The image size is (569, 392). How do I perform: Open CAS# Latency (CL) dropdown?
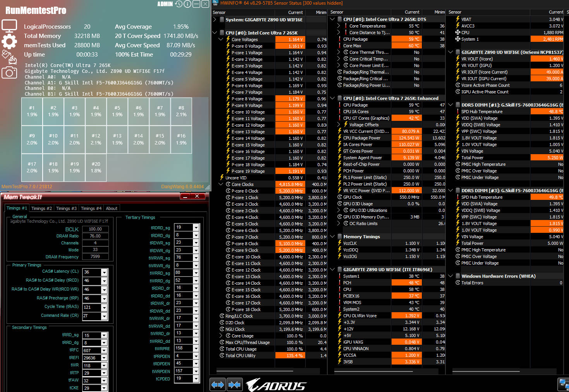(x=104, y=272)
